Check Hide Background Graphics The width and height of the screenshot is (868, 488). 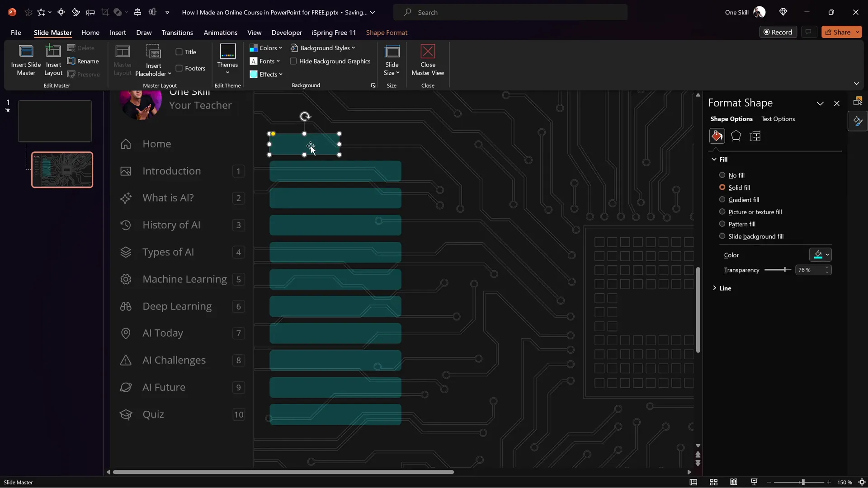pos(293,61)
